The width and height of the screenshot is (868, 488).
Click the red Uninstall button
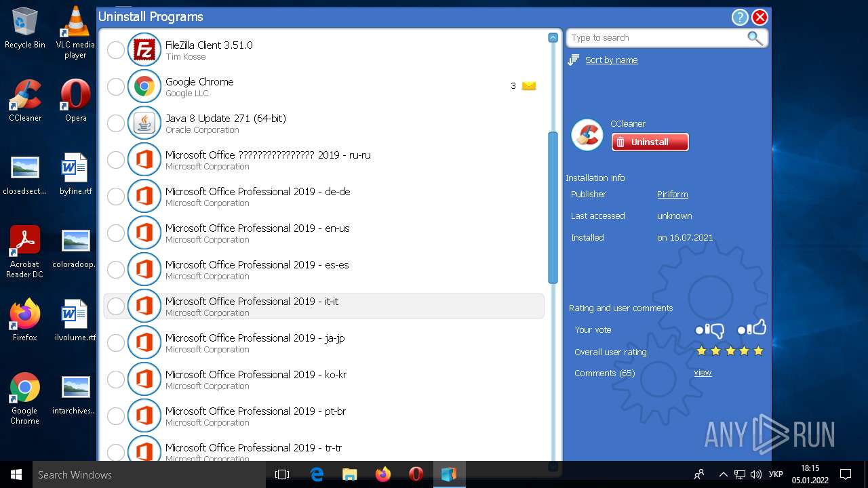point(650,142)
